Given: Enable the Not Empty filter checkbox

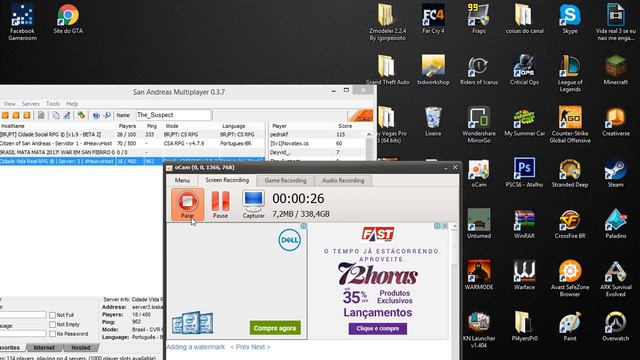Looking at the screenshot, I should pos(52,324).
